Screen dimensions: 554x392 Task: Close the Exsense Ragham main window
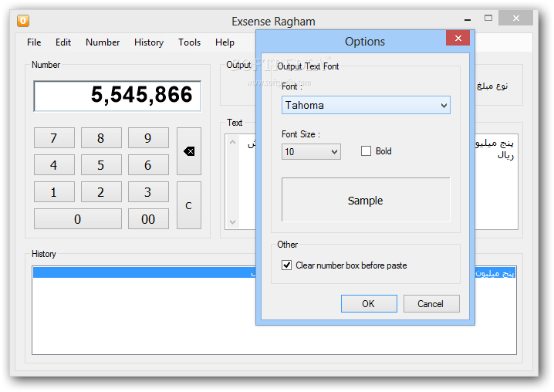(x=515, y=18)
